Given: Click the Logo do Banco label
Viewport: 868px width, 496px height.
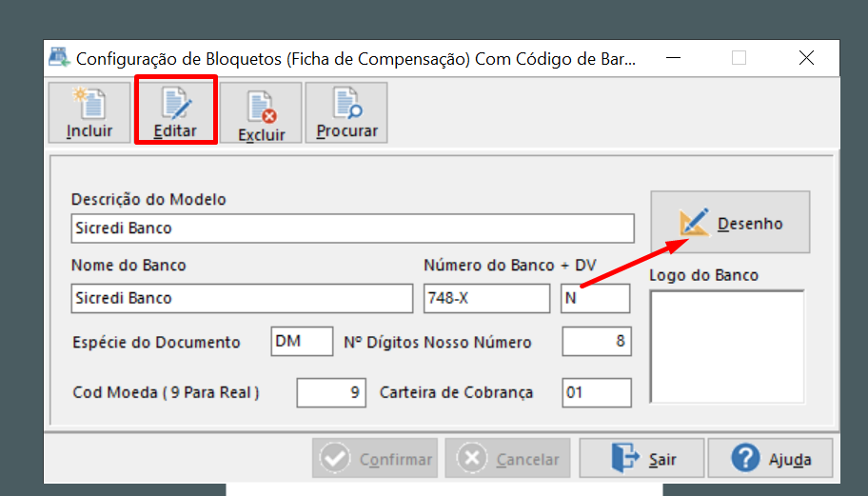Looking at the screenshot, I should click(703, 275).
